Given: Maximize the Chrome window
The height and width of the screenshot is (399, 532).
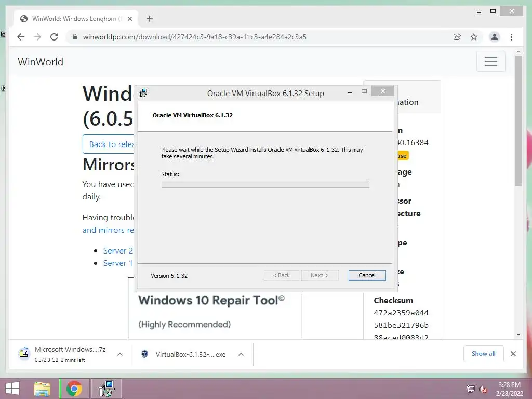Looking at the screenshot, I should pos(493,11).
